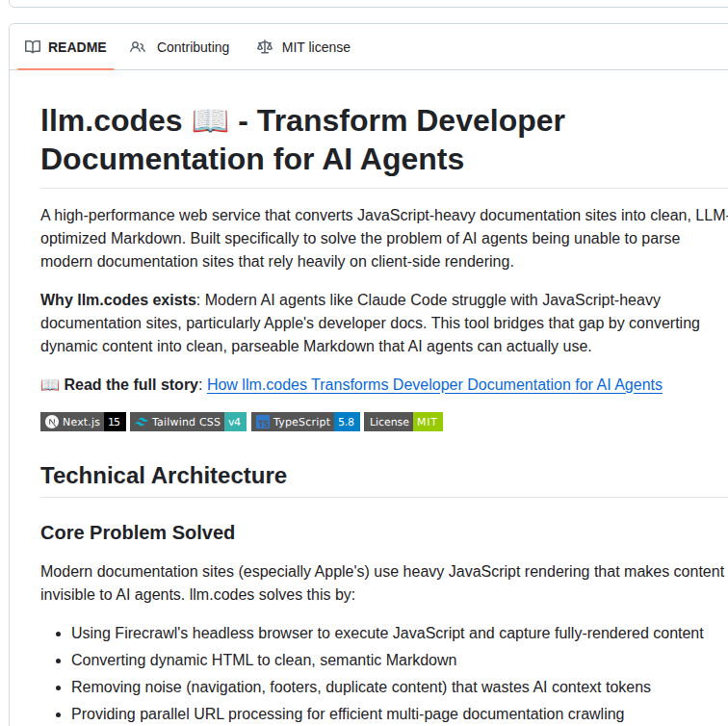Click the README book icon
Image resolution: width=728 pixels, height=726 pixels.
coord(33,47)
